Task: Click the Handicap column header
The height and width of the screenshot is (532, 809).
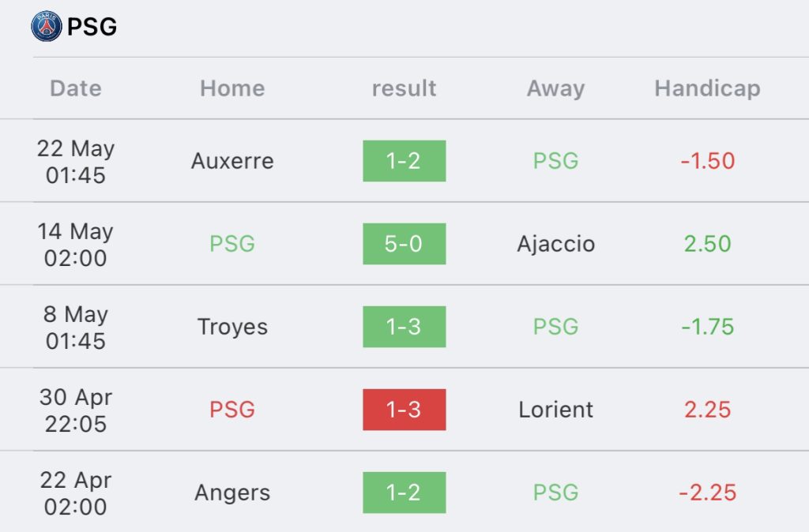Action: coord(707,88)
